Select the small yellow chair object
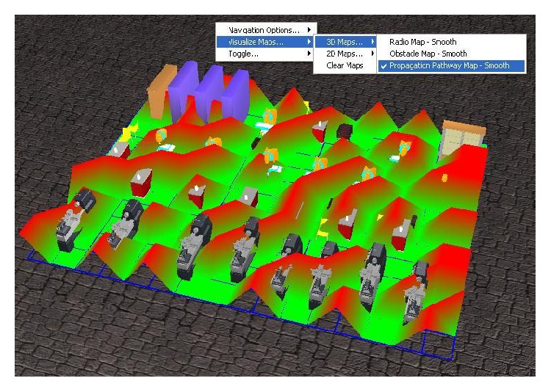The image size is (551, 392). (x=323, y=228)
